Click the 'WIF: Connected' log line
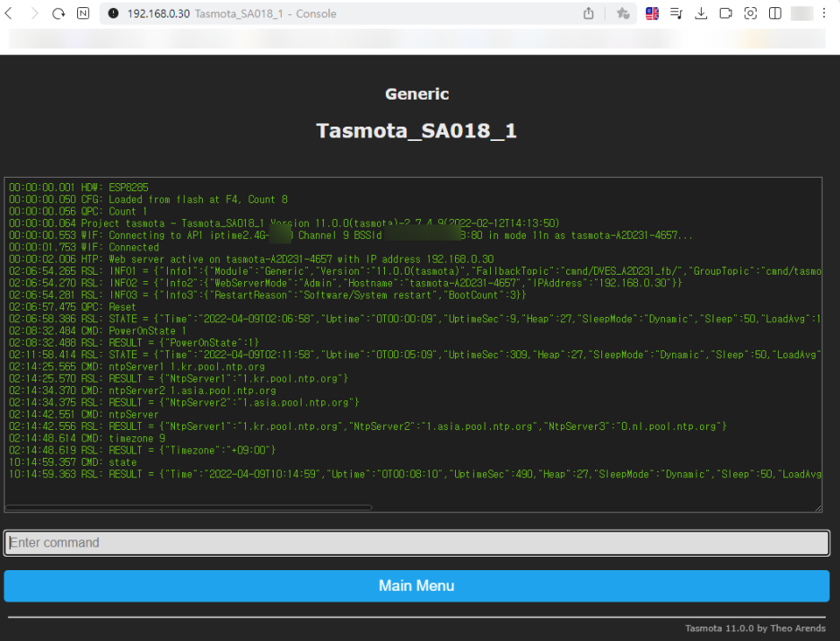The height and width of the screenshot is (641, 840). tap(84, 247)
